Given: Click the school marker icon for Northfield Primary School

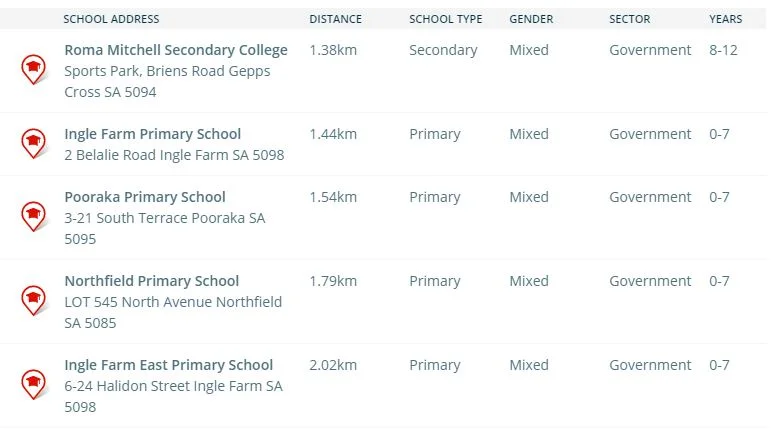Looking at the screenshot, I should 34,300.
